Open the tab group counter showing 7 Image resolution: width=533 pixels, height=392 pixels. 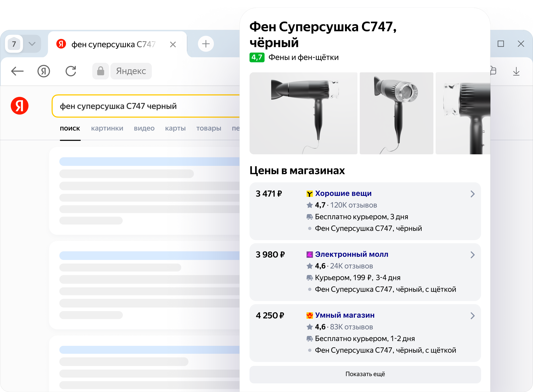click(14, 44)
